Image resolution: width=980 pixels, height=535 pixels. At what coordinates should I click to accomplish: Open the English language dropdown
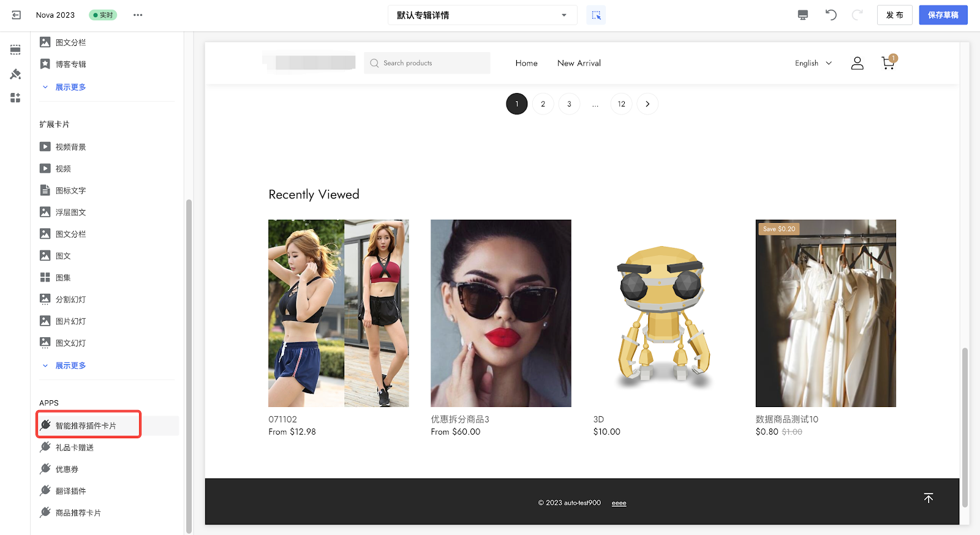click(813, 63)
